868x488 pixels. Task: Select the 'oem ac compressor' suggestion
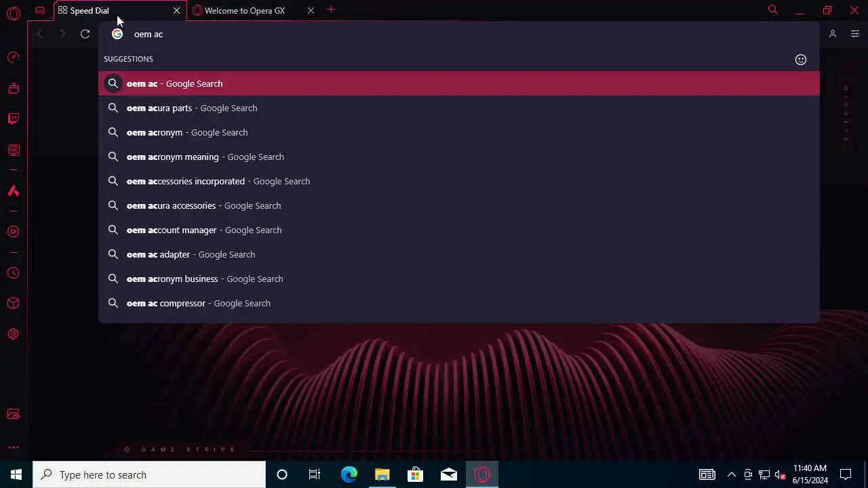[x=459, y=303]
